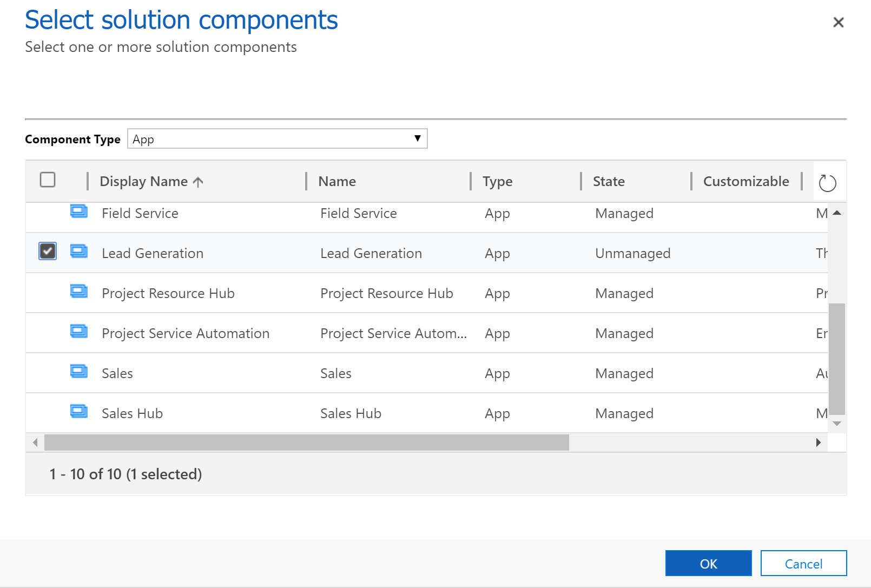The image size is (871, 588).
Task: Click the Field Service app icon
Action: coord(79,211)
